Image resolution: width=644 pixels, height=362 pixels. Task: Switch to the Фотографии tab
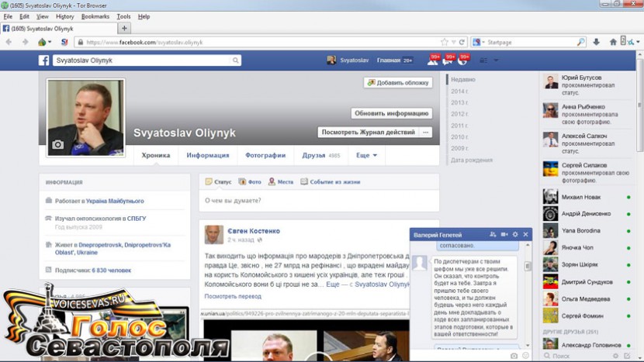265,155
